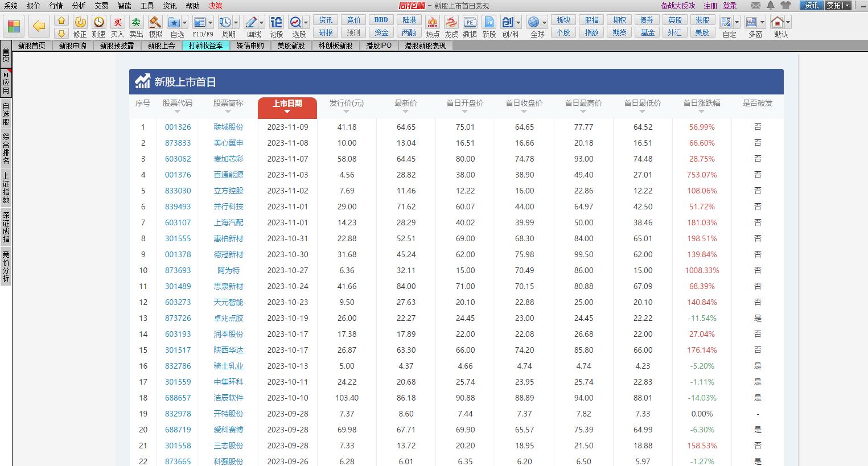
Task: Switch to the 新股申购 tab
Action: [72, 46]
